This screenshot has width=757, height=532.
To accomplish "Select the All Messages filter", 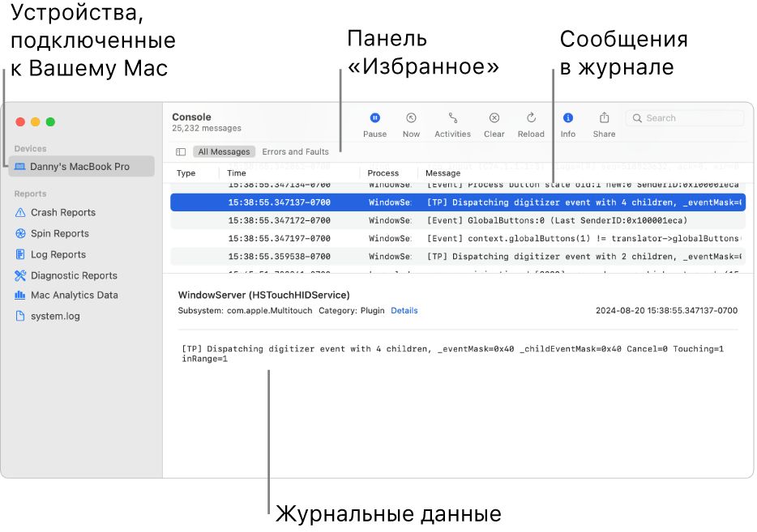I will pyautogui.click(x=224, y=152).
